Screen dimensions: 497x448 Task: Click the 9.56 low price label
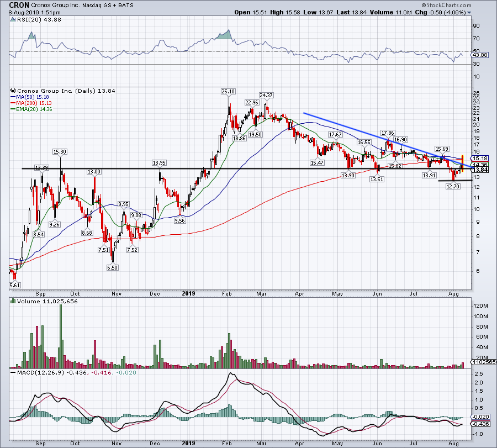coord(179,220)
